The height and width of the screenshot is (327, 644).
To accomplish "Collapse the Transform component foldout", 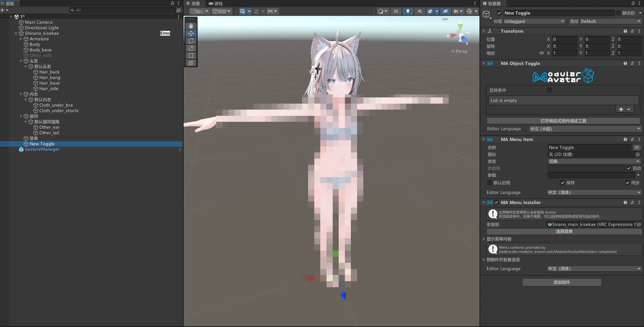I will 484,31.
